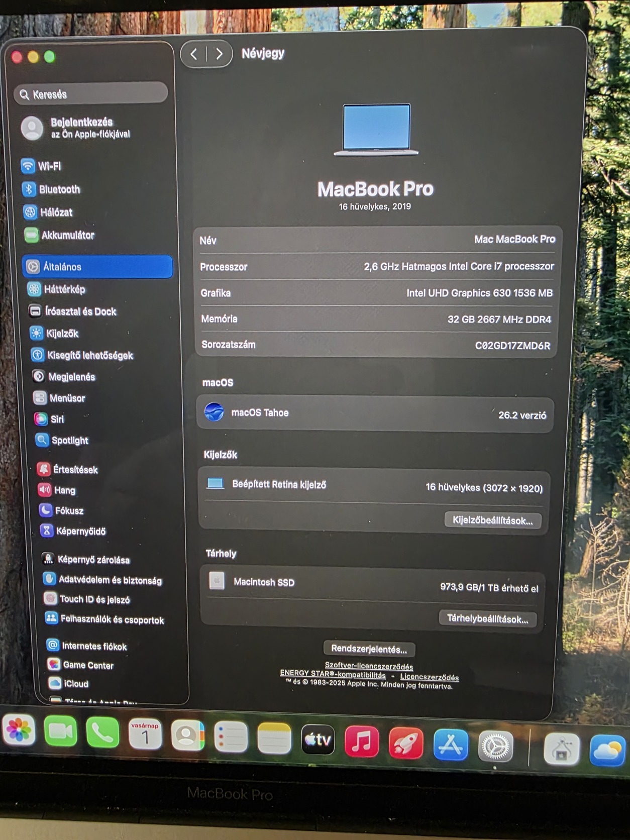Open Reminders in the Dock
The height and width of the screenshot is (840, 630).
pos(231,738)
